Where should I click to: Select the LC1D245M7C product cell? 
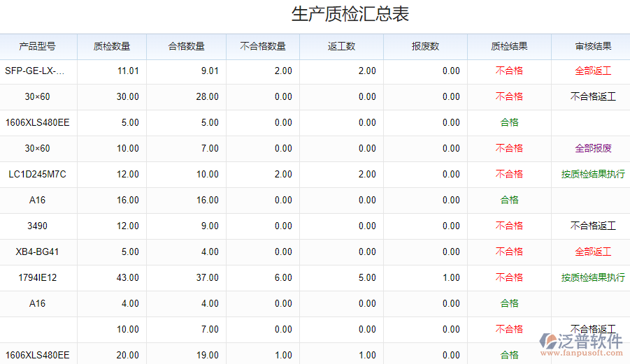[37, 174]
